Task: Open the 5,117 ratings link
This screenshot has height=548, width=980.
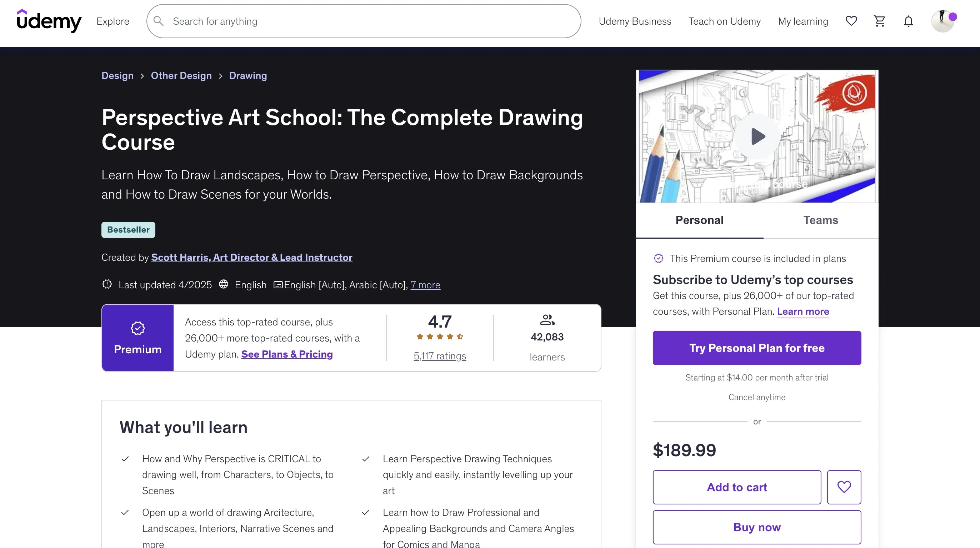Action: [x=439, y=356]
